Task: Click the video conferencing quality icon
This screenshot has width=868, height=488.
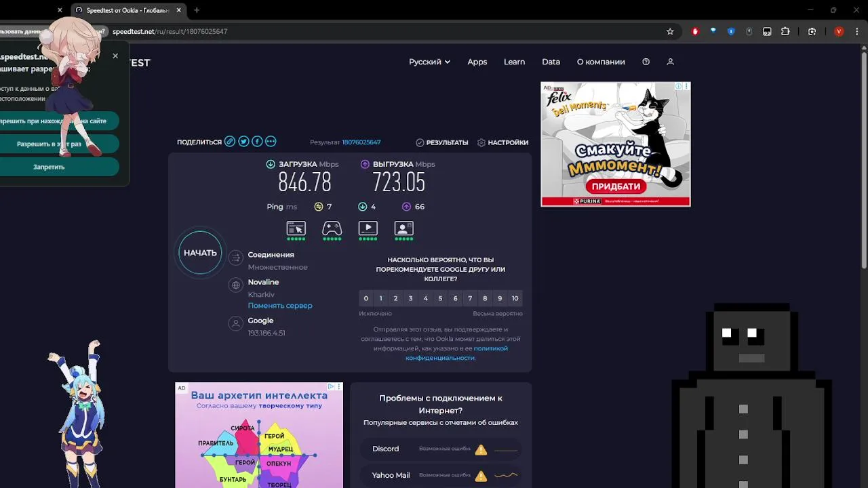Action: pos(403,228)
